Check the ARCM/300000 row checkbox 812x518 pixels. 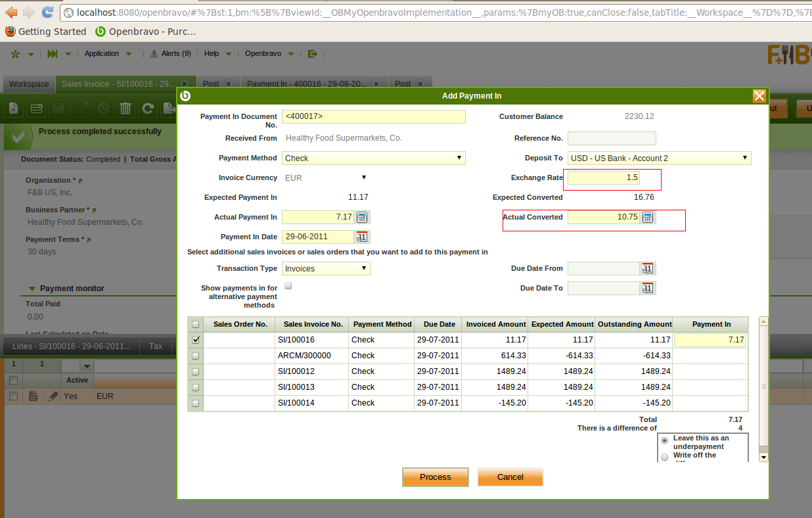[x=195, y=356]
